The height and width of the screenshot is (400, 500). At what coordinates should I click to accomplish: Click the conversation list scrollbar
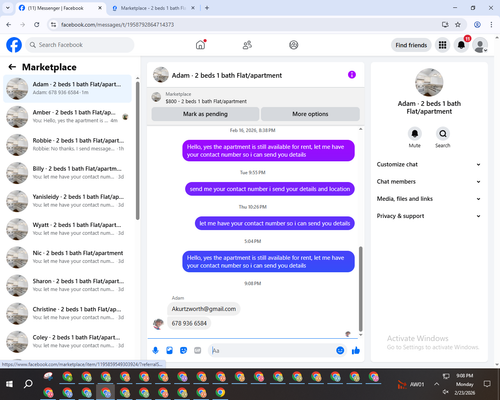tap(137, 150)
